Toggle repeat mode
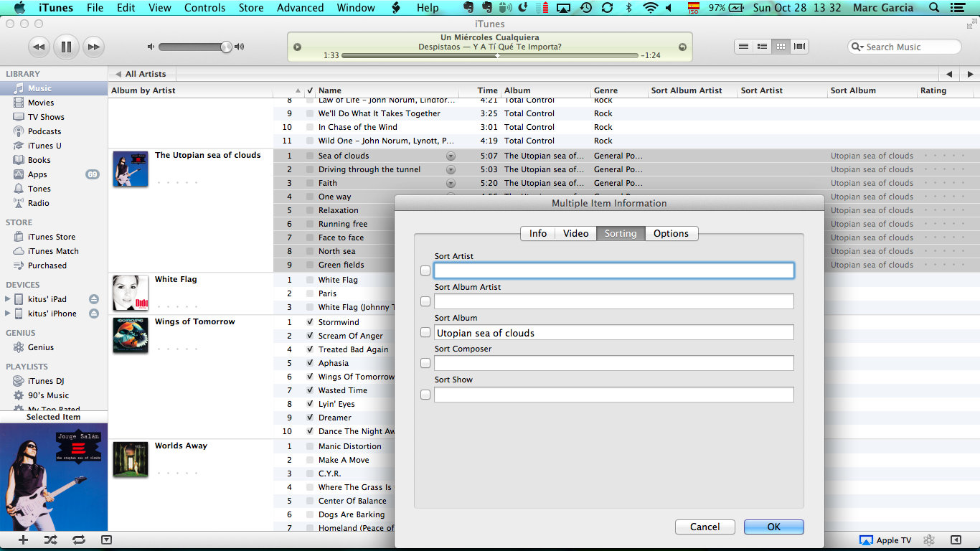 coord(79,540)
